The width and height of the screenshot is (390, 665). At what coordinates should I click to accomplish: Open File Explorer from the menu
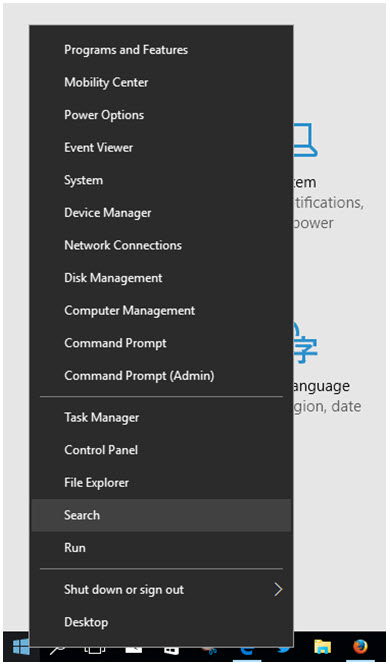[x=161, y=483]
